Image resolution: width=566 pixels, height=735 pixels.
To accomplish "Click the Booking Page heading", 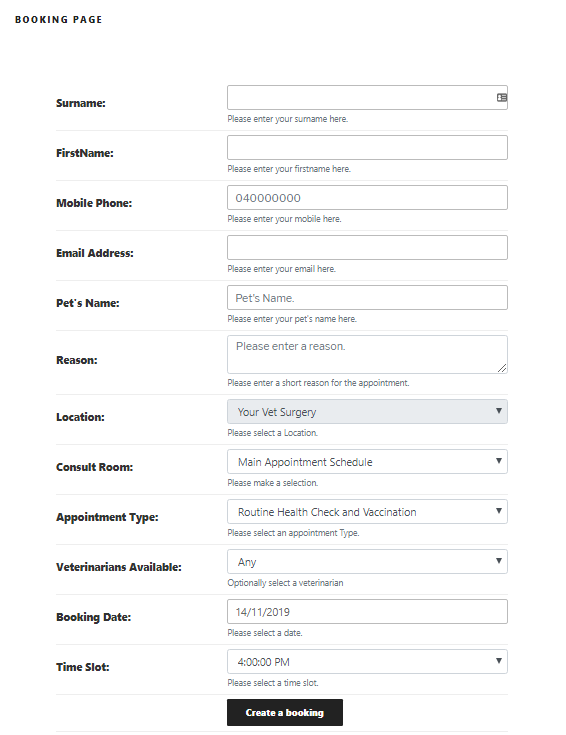I will point(59,20).
